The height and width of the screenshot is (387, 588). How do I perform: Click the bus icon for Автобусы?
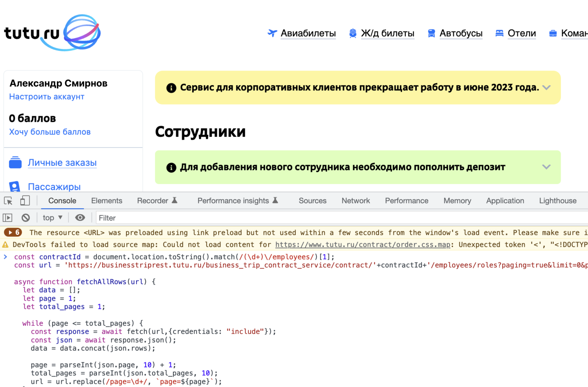[431, 33]
